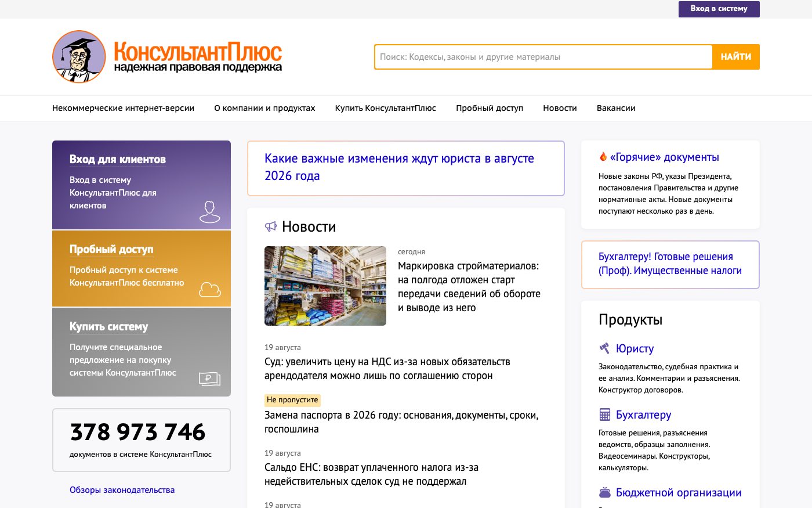Open Бюджетной организации product link
812x508 pixels.
(x=679, y=492)
